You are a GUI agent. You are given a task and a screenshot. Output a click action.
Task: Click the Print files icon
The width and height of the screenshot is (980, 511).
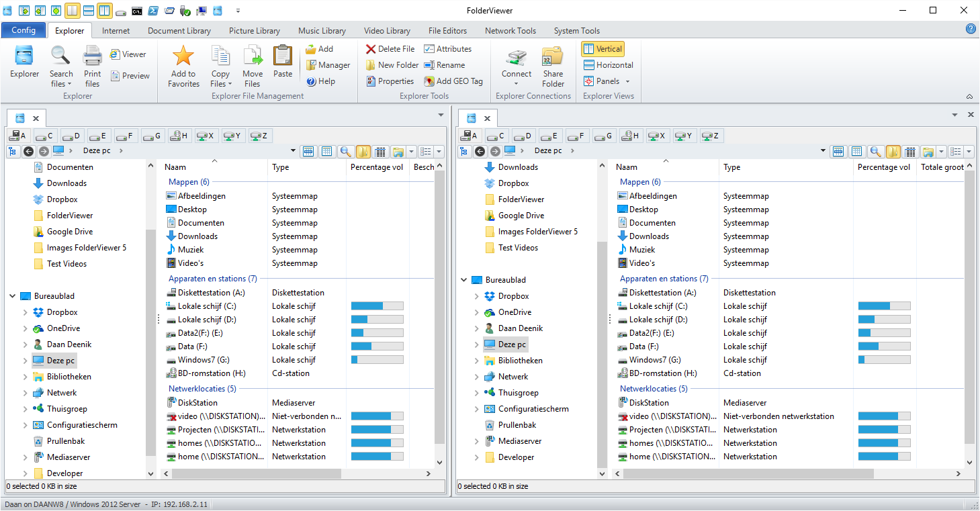click(93, 56)
